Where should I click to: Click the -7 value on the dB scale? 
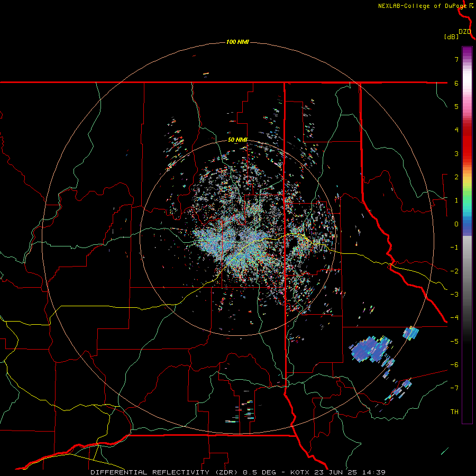tap(454, 388)
